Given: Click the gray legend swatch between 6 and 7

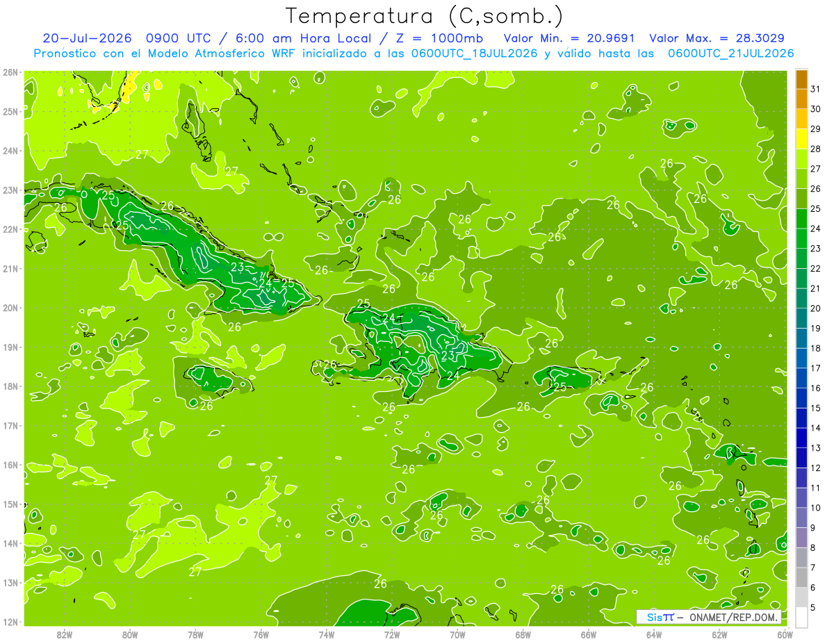Looking at the screenshot, I should pyautogui.click(x=801, y=577).
